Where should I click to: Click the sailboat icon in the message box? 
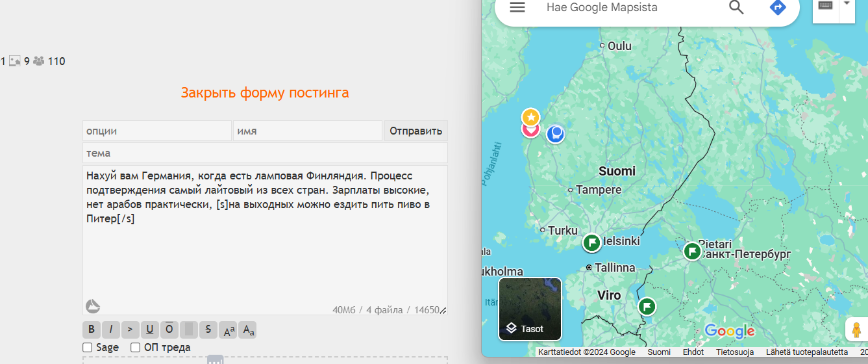click(93, 306)
